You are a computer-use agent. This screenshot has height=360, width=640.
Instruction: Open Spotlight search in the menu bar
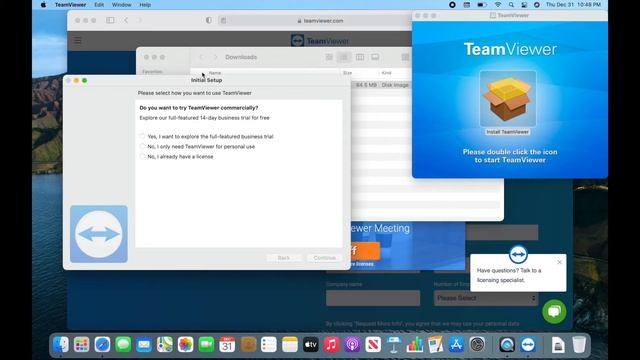511,5
